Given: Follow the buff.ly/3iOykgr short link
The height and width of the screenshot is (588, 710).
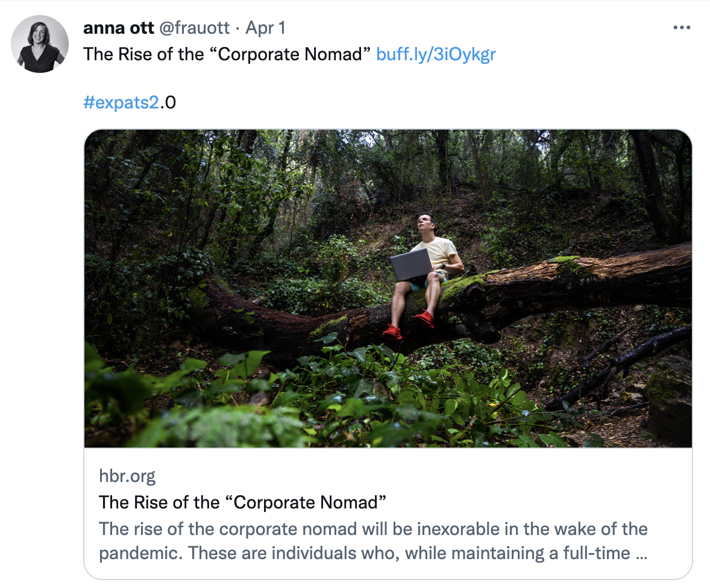Looking at the screenshot, I should [436, 54].
